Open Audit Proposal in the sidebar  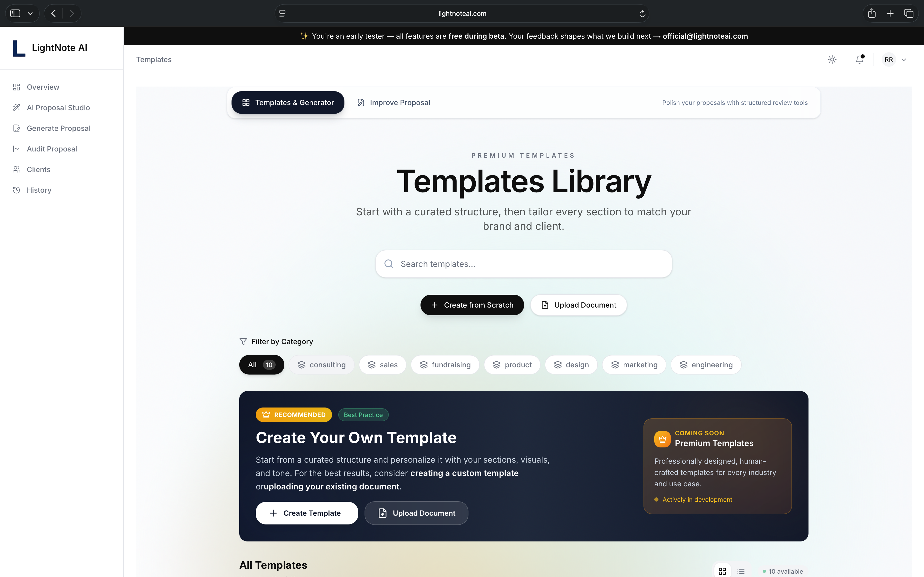pos(52,149)
